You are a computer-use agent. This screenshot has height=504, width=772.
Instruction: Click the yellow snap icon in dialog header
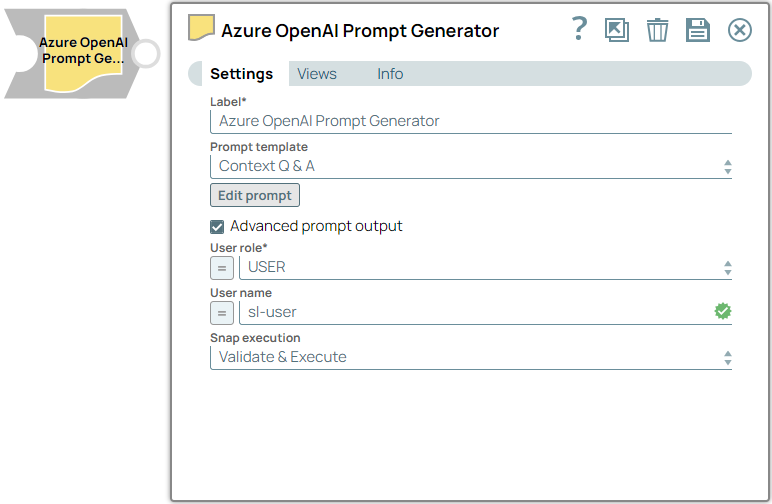[201, 28]
